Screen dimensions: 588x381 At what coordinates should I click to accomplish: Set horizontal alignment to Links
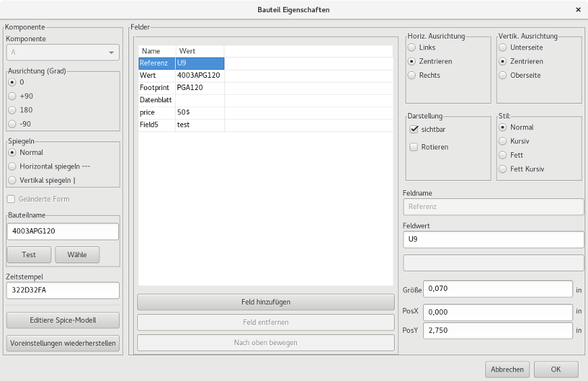tap(412, 47)
